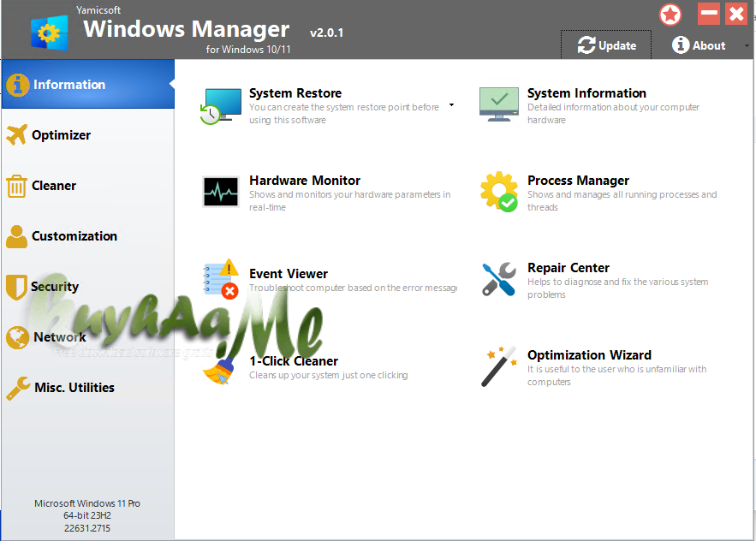Click the About info circle icon
Image resolution: width=756 pixels, height=541 pixels.
click(x=681, y=45)
